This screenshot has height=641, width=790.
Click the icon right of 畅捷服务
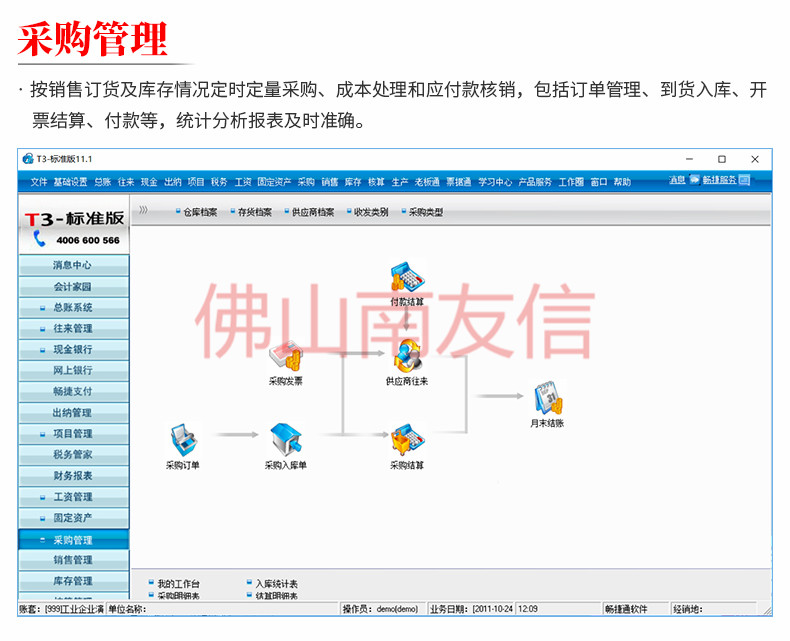(x=745, y=180)
